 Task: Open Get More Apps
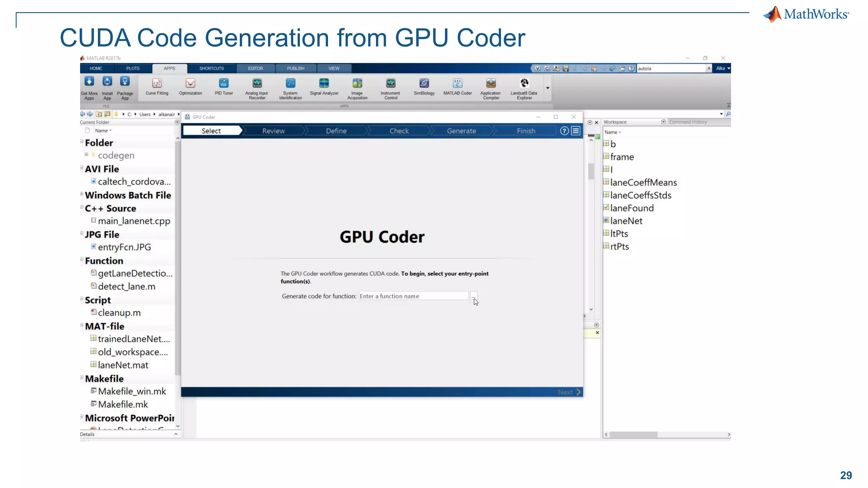pyautogui.click(x=89, y=88)
